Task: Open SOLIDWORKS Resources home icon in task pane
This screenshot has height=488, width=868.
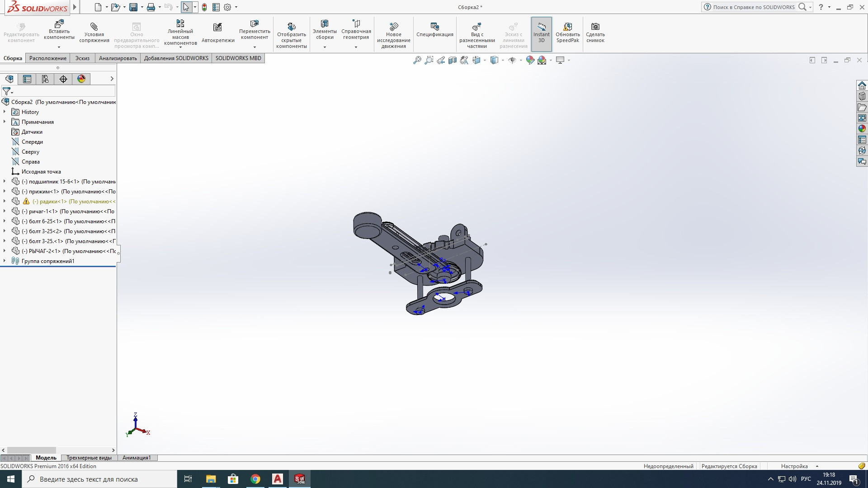Action: point(862,85)
